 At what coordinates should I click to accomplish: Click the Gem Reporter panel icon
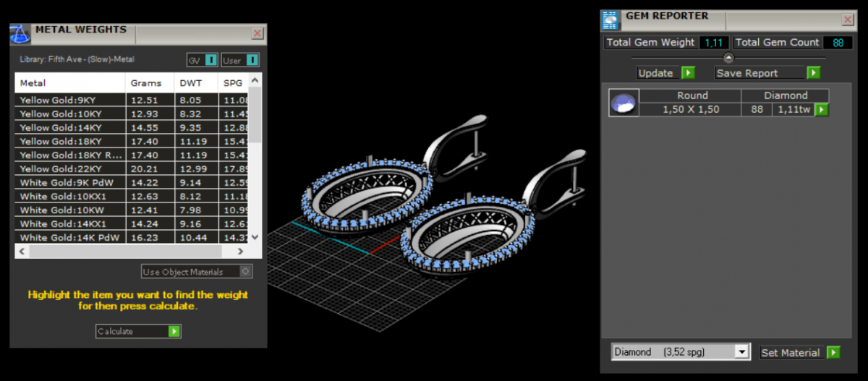point(611,20)
